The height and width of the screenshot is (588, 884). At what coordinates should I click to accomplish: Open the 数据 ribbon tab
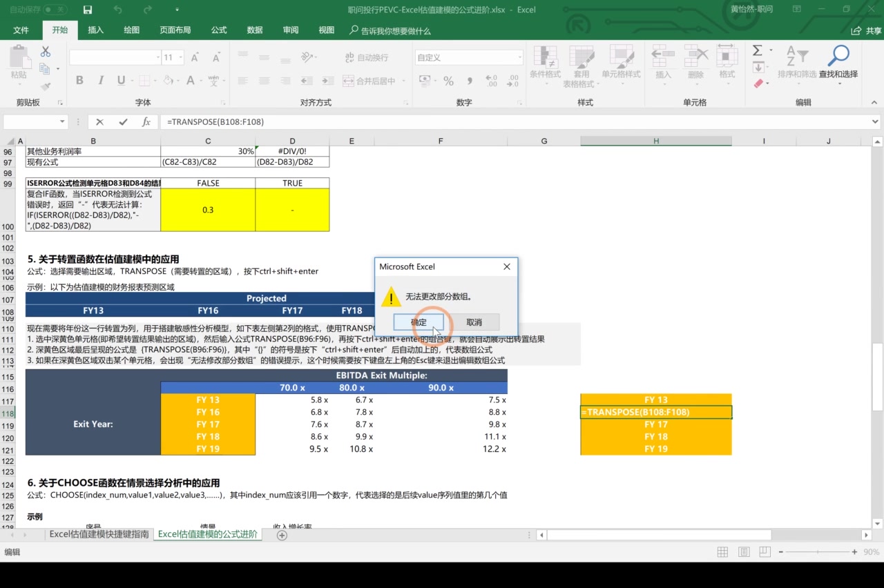[255, 30]
